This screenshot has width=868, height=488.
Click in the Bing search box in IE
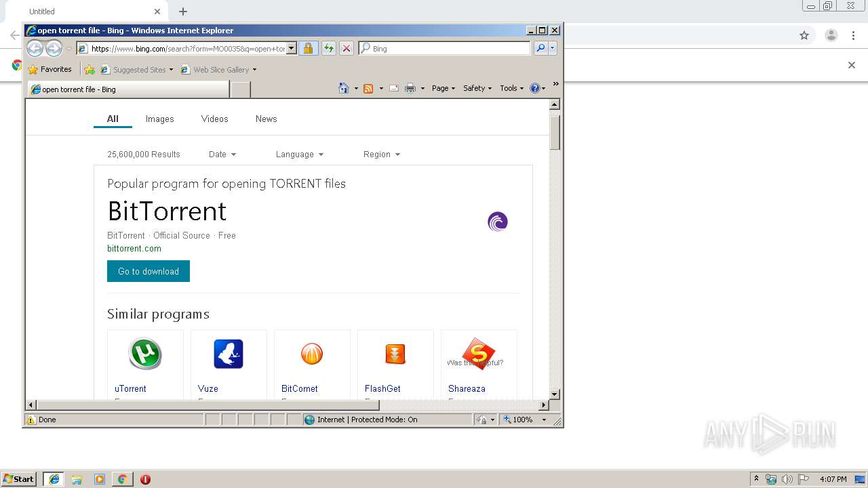[445, 48]
